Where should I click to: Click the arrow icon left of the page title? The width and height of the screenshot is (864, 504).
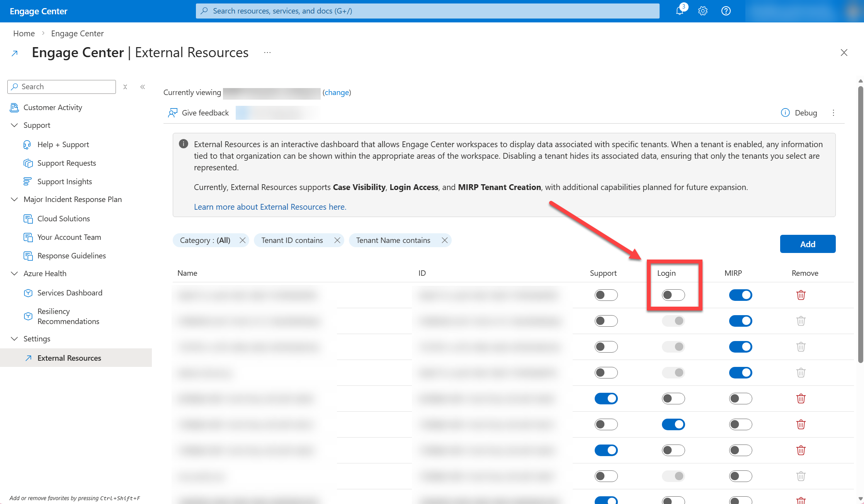15,53
